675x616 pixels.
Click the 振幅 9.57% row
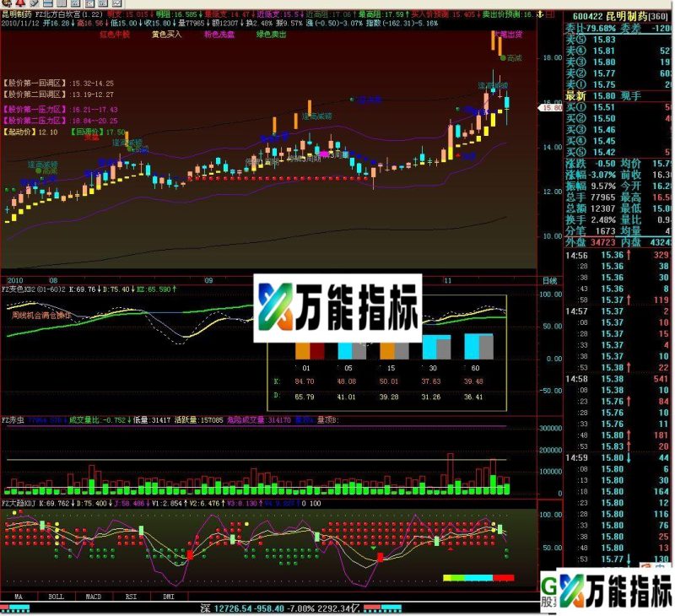591,186
